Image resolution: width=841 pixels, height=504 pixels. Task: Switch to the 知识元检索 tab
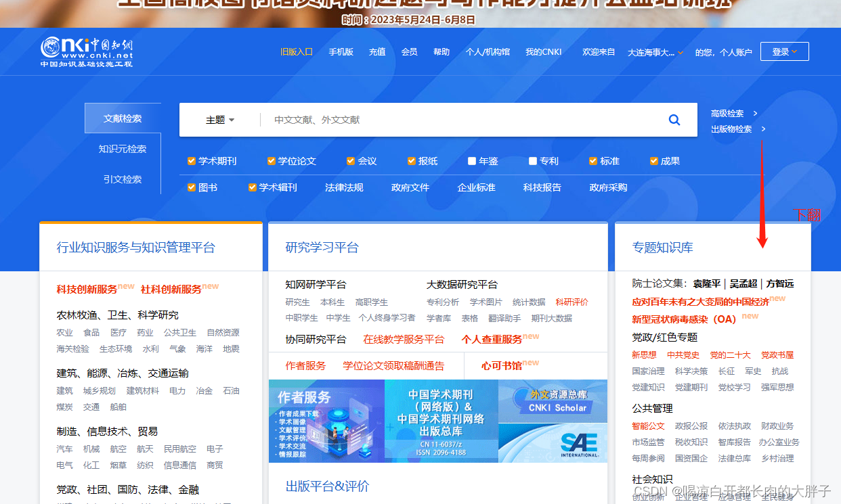[123, 149]
